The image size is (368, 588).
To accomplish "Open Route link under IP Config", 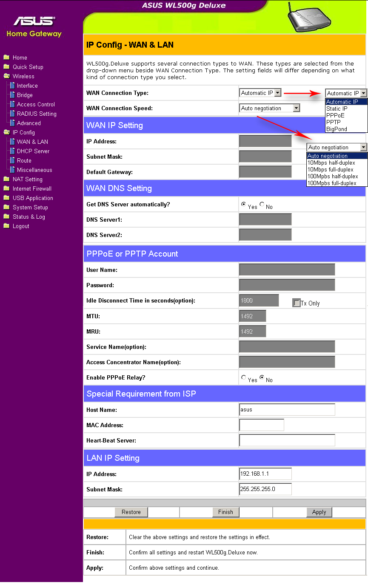I will click(x=24, y=160).
